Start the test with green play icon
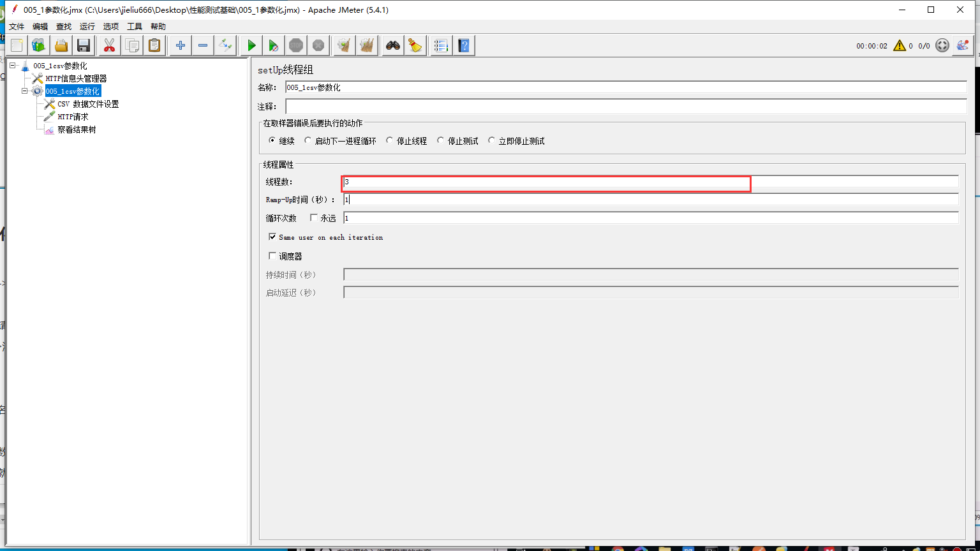Viewport: 980px width, 551px height. pyautogui.click(x=251, y=45)
